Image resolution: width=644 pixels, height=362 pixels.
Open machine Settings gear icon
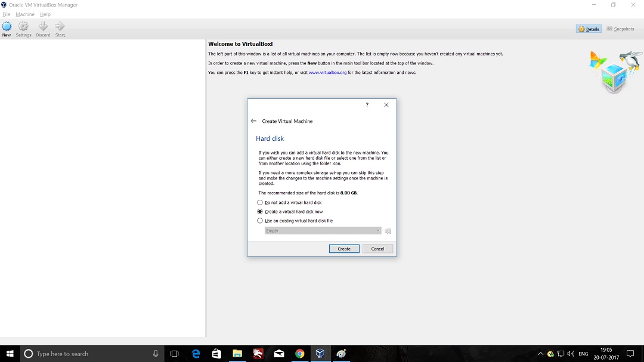23,27
